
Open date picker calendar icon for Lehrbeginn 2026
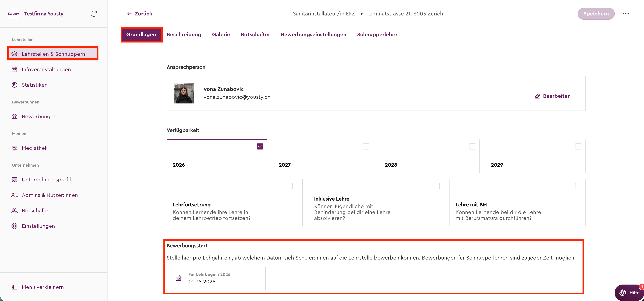(x=178, y=278)
